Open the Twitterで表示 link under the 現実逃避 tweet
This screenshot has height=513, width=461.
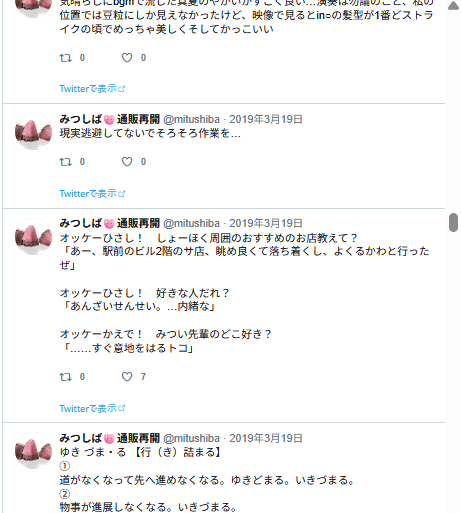92,194
